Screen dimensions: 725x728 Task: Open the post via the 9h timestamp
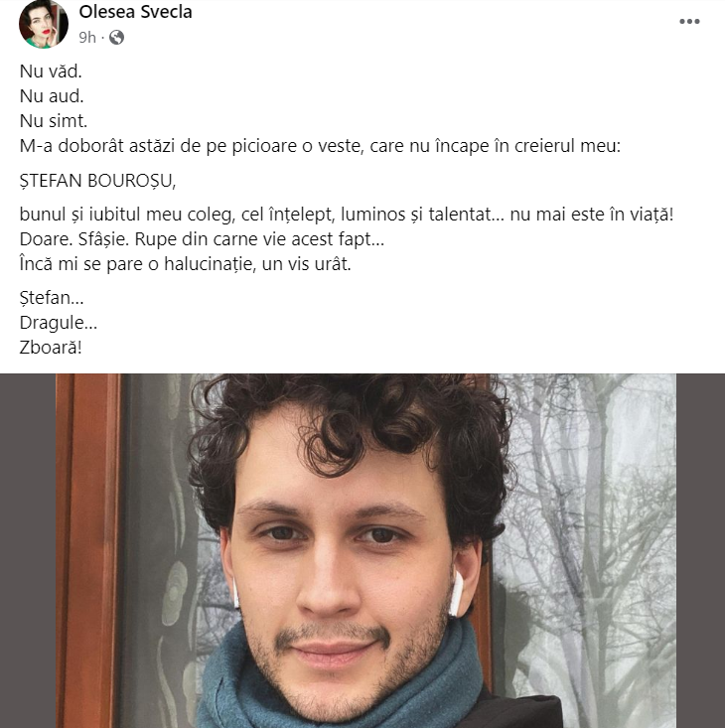[x=87, y=37]
